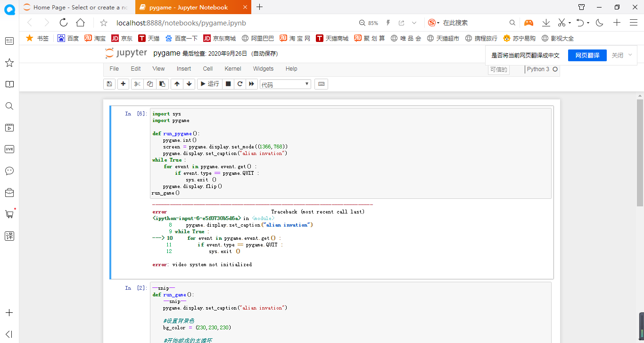
Task: Expand the address bar chevron dropdown
Action: click(x=414, y=23)
